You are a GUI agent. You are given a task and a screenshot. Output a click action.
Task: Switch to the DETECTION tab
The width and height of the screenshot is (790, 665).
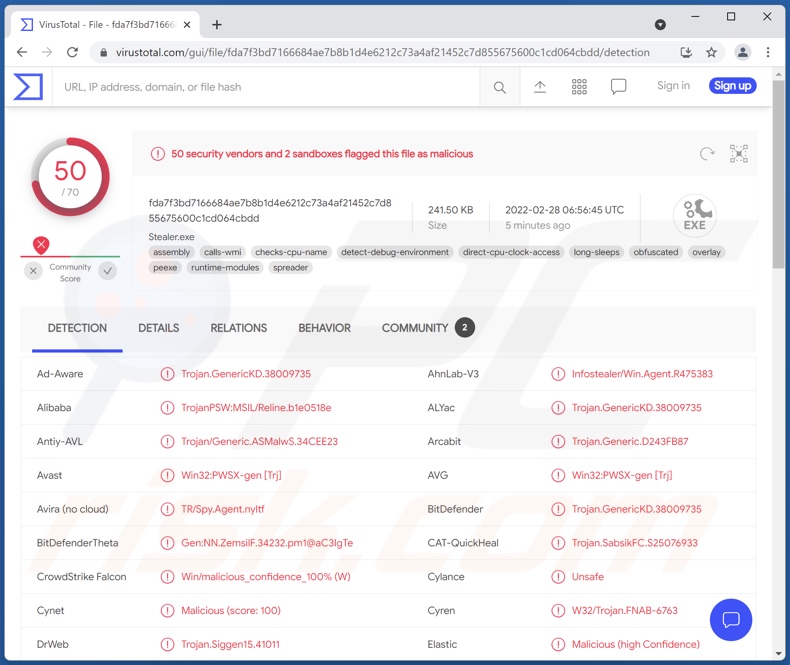77,328
